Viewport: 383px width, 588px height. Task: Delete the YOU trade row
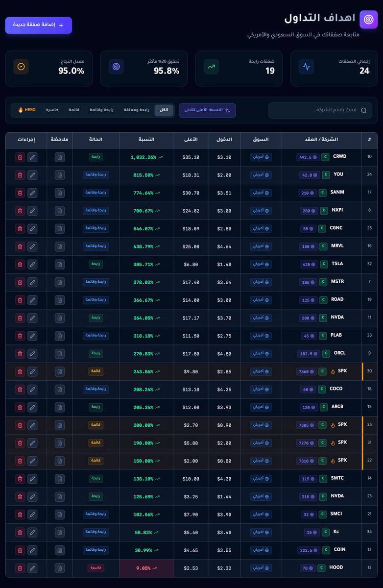click(x=20, y=175)
